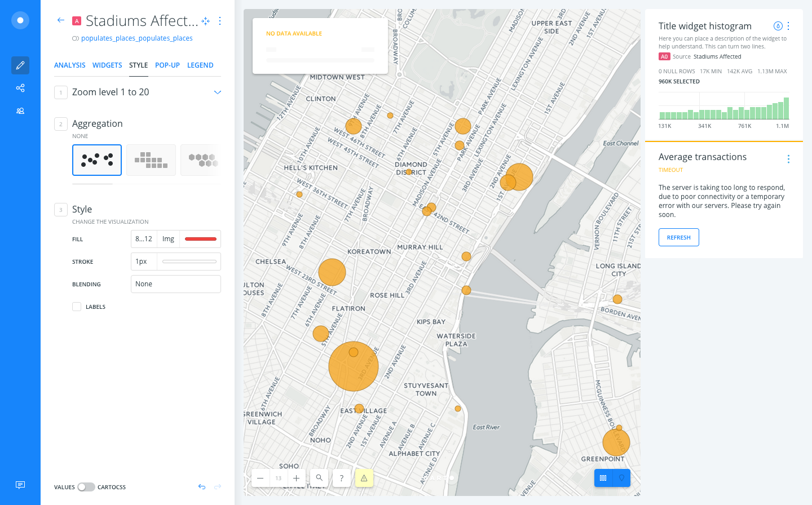Viewport: 812px width, 505px height.
Task: Switch to the LEGEND tab
Action: [x=200, y=65]
